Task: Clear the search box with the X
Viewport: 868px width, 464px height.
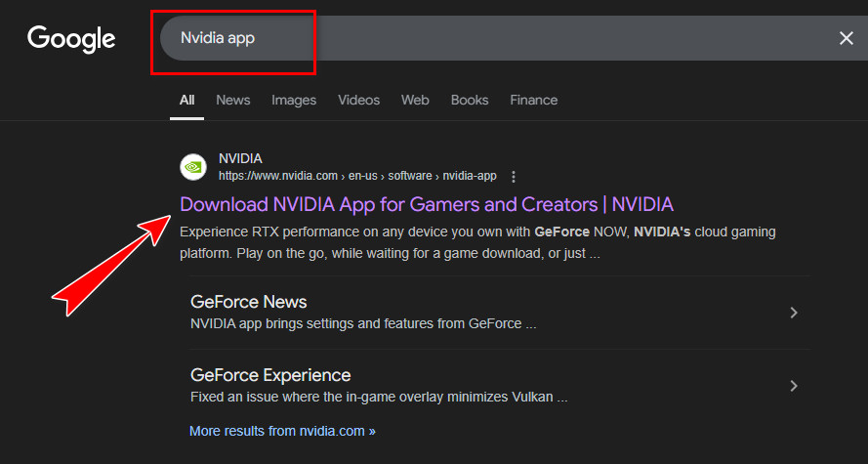Action: (x=846, y=38)
